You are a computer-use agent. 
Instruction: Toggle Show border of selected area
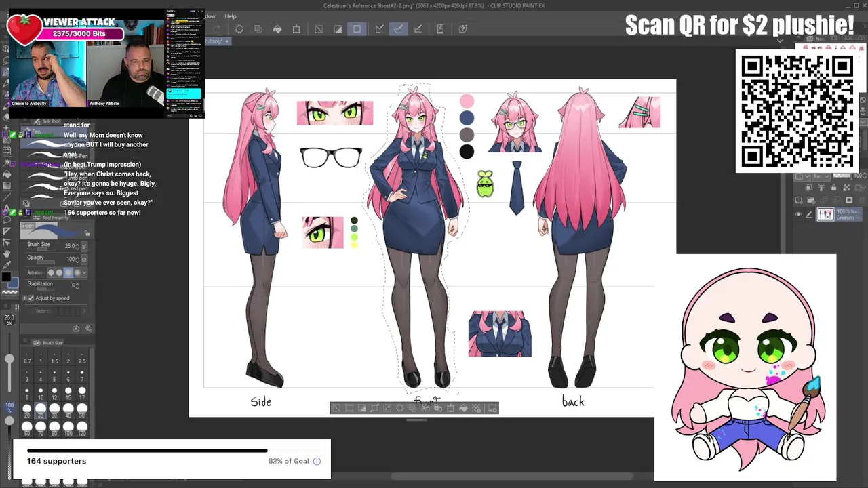pos(357,29)
